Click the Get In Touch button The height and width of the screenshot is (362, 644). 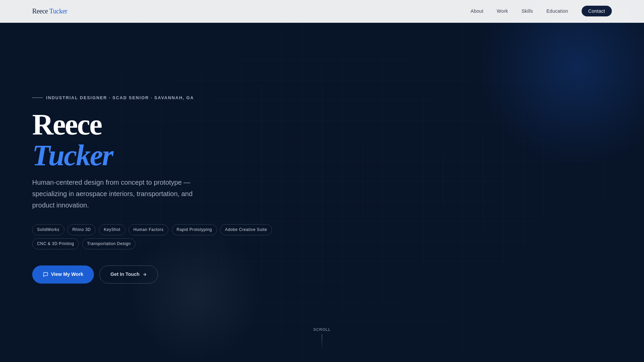(128, 275)
